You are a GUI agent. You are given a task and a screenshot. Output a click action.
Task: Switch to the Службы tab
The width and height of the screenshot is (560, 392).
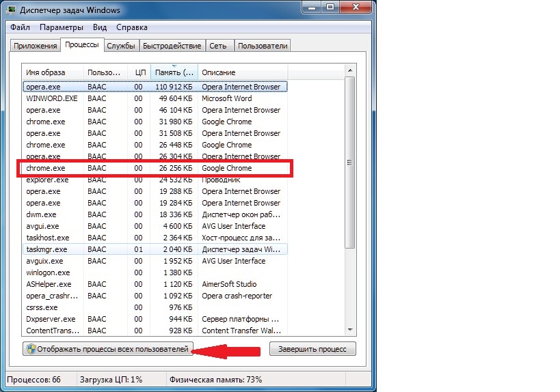click(x=120, y=46)
